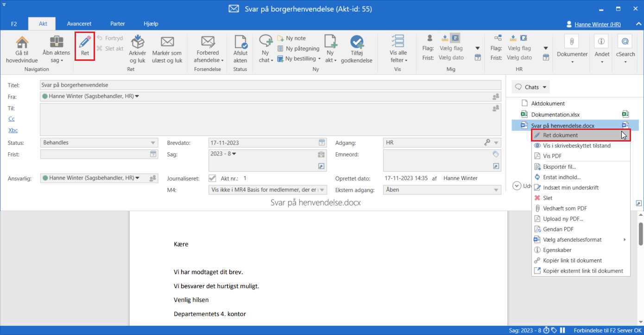644x335 pixels.
Task: Toggle the highlighted edit-box icon in Mig group
Action: [x=455, y=38]
